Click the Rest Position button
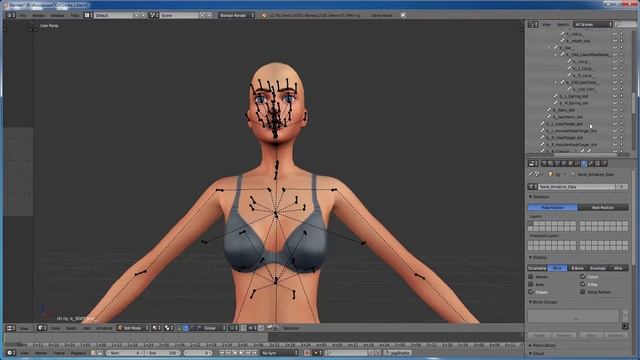Viewport: 640px width, 360px height. (603, 207)
